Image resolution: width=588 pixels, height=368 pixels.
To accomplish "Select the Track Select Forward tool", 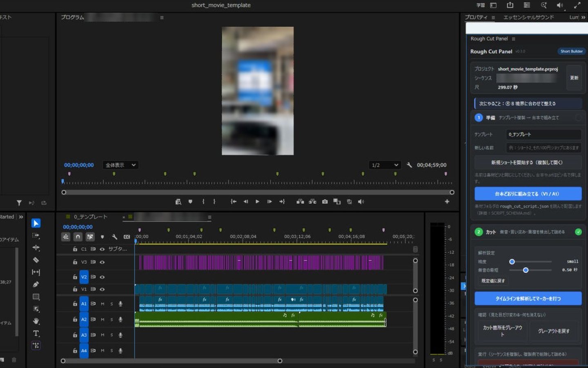I will 36,236.
